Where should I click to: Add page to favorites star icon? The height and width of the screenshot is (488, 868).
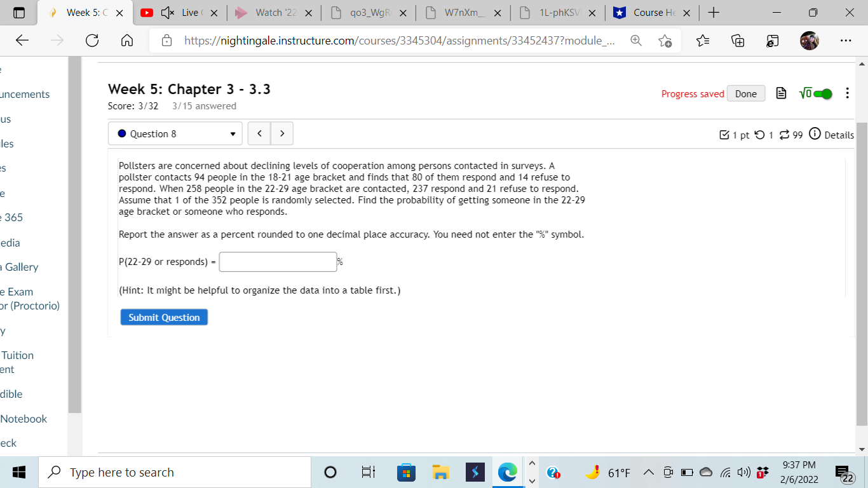click(x=665, y=41)
